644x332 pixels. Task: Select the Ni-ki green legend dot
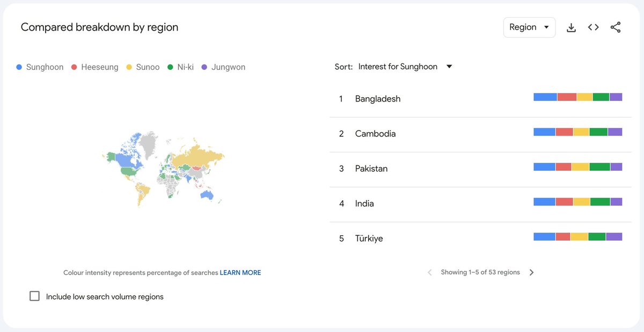pos(170,67)
